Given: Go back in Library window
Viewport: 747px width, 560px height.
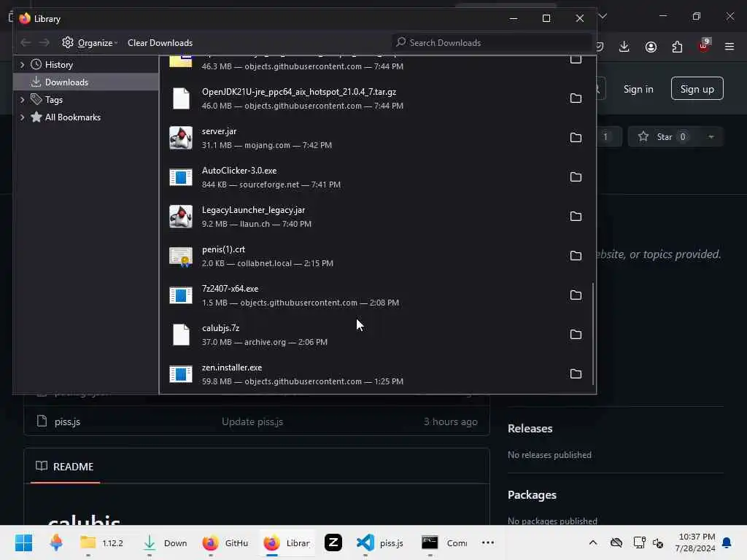Looking at the screenshot, I should [26, 43].
